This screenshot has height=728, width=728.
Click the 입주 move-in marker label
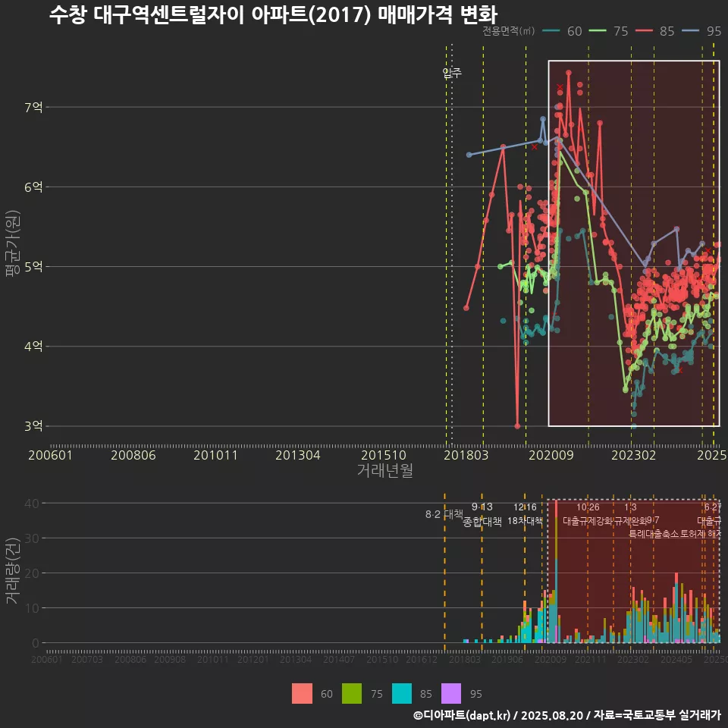tap(452, 73)
